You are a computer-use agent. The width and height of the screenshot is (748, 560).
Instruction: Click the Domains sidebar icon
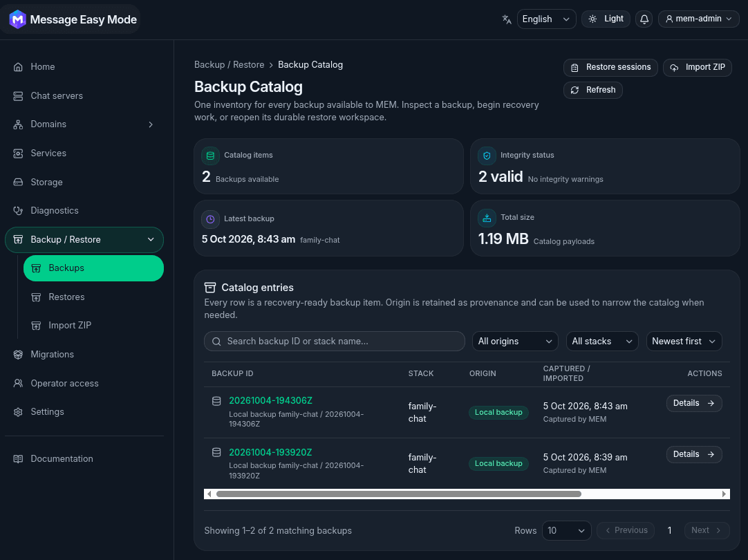(x=18, y=124)
